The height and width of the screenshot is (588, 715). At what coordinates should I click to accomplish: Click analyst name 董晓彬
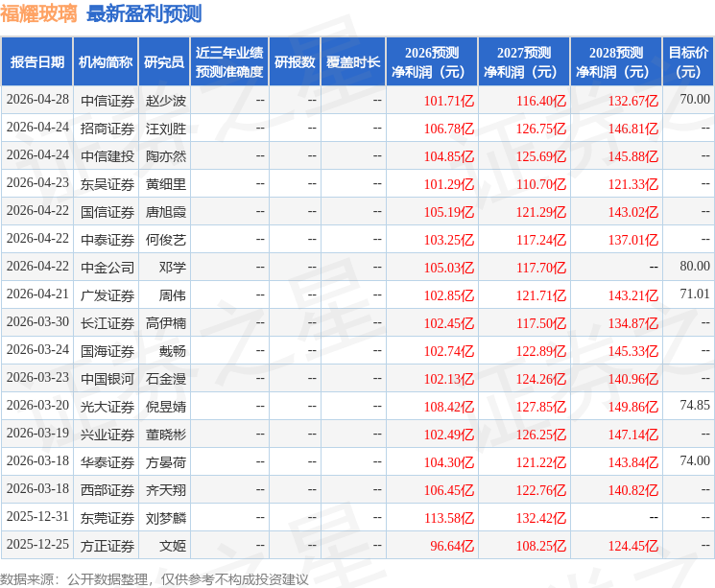point(166,434)
